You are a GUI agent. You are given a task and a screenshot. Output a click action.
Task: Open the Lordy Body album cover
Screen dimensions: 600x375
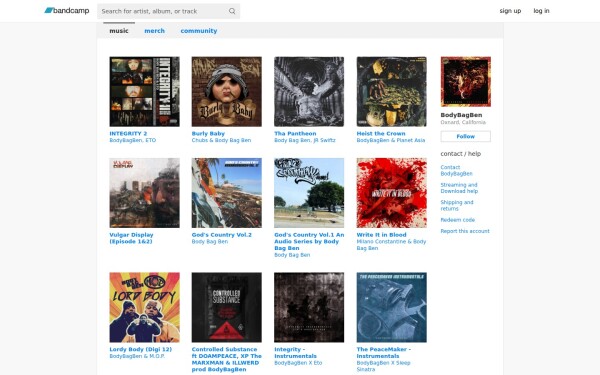(144, 307)
